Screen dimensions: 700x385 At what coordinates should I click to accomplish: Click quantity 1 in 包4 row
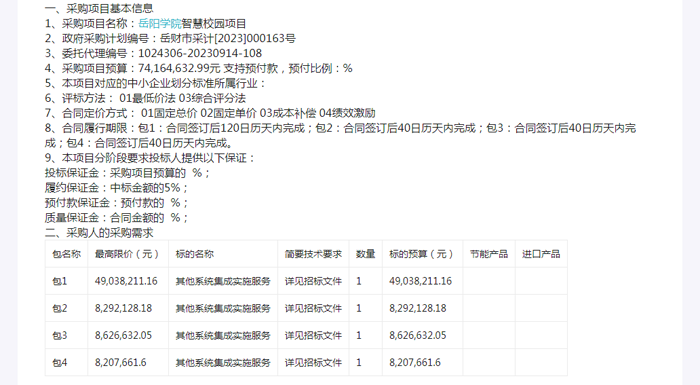coord(359,363)
